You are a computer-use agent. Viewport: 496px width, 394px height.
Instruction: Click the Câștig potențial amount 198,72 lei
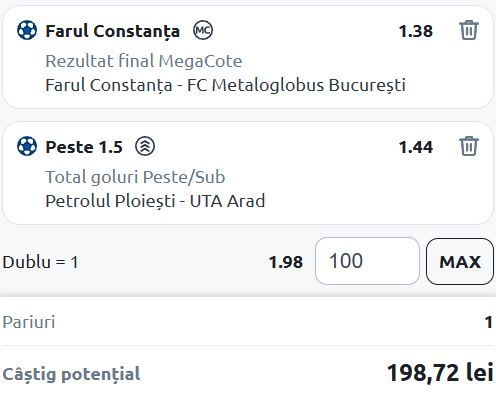[440, 373]
